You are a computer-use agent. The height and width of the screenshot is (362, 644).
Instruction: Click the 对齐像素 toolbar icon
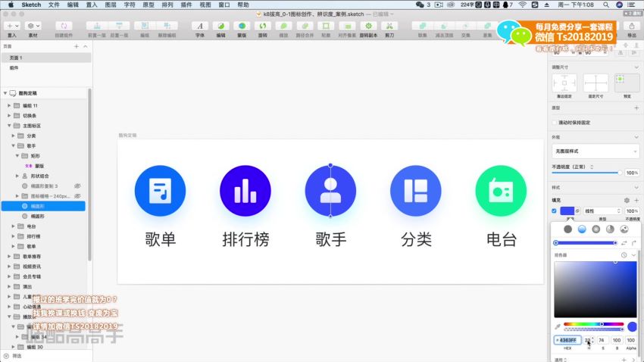(x=347, y=26)
